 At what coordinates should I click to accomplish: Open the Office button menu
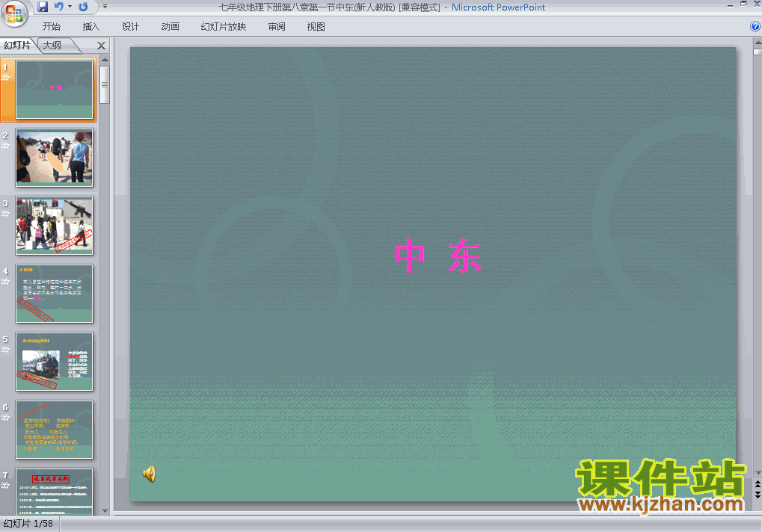pyautogui.click(x=14, y=13)
